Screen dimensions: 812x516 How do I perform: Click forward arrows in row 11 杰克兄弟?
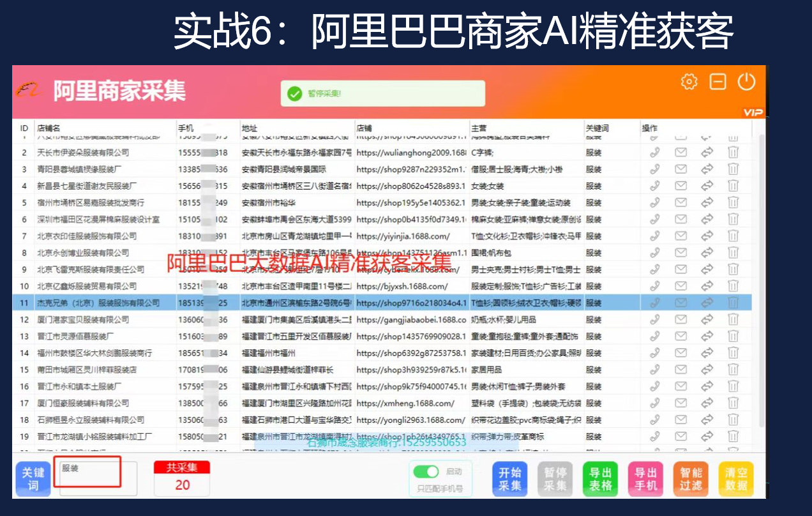707,303
